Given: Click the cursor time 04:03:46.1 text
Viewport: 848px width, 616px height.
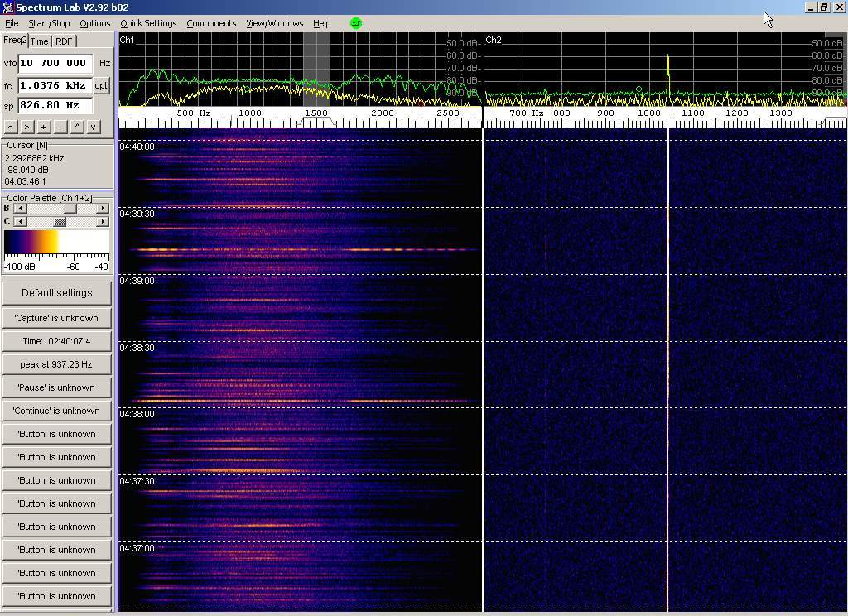Looking at the screenshot, I should click(x=26, y=181).
